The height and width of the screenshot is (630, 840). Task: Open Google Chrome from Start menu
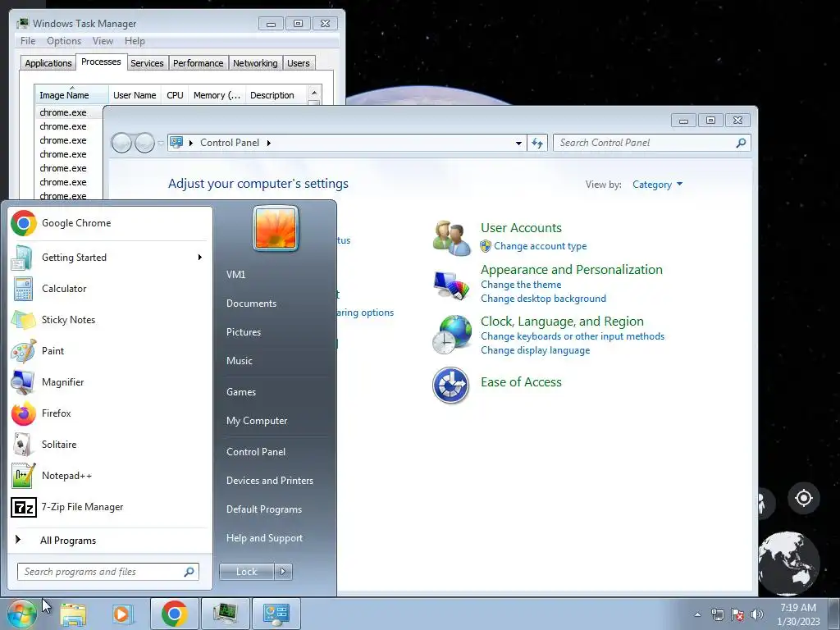[x=110, y=223]
